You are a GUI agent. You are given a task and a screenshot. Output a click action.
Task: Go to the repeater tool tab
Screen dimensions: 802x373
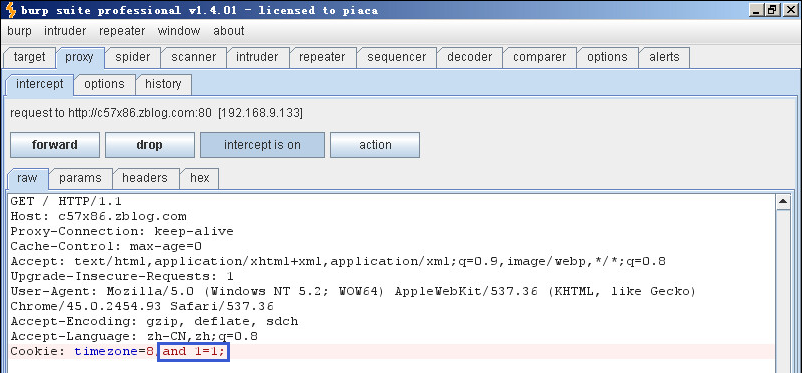(322, 57)
